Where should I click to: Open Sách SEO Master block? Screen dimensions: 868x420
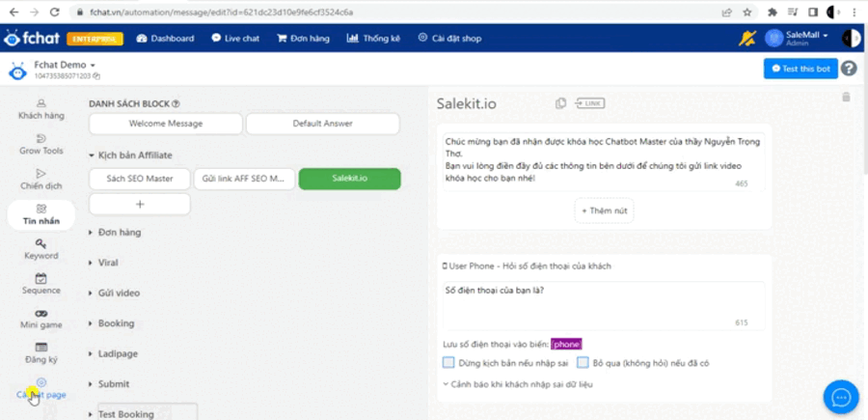(x=140, y=179)
